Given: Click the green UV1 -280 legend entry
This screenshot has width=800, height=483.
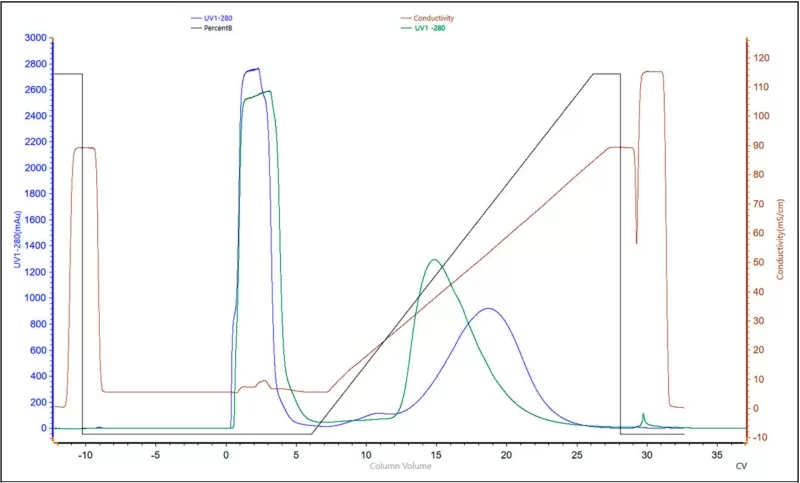Looking at the screenshot, I should [x=424, y=28].
